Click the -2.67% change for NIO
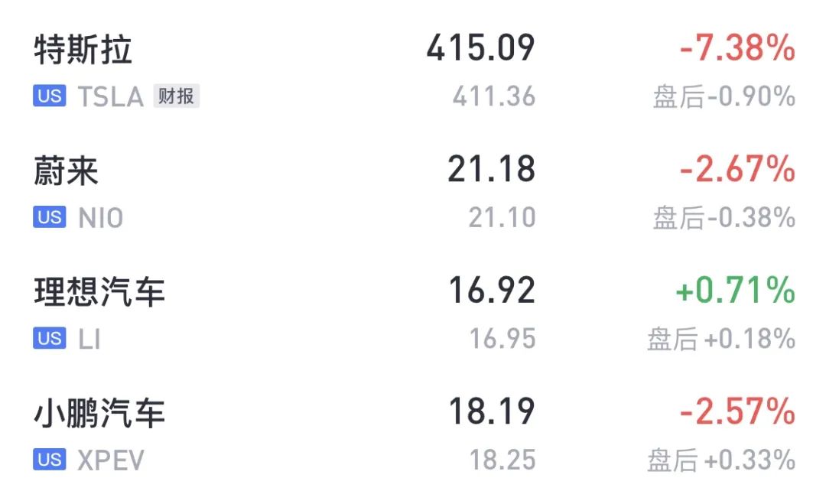 (x=737, y=169)
